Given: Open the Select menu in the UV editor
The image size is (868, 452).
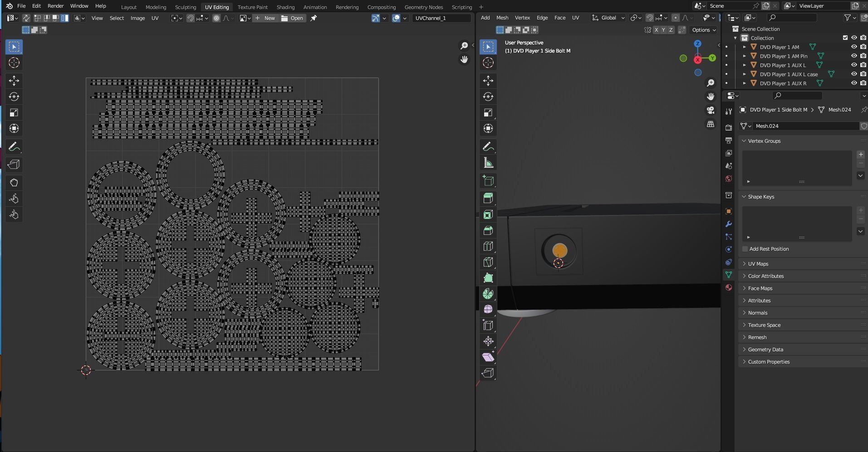Looking at the screenshot, I should (x=117, y=18).
